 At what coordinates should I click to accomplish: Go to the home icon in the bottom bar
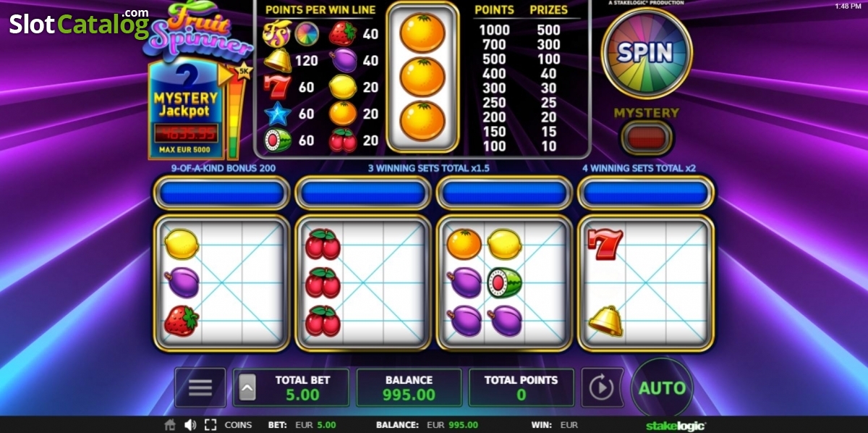(x=171, y=425)
